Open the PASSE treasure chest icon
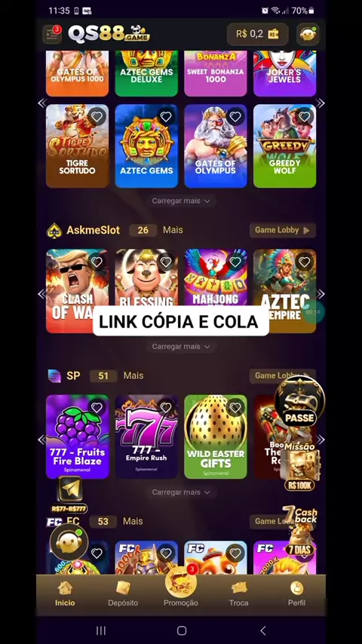This screenshot has height=644, width=362. coord(299,402)
